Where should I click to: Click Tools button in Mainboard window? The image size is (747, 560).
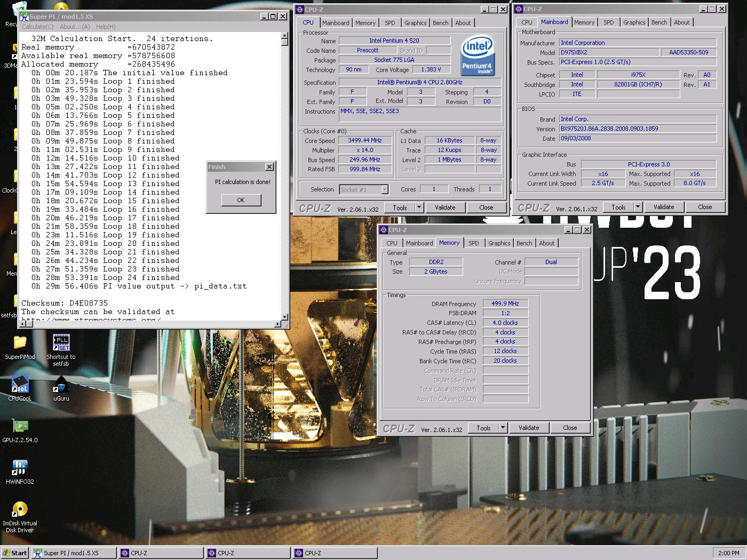pyautogui.click(x=618, y=207)
